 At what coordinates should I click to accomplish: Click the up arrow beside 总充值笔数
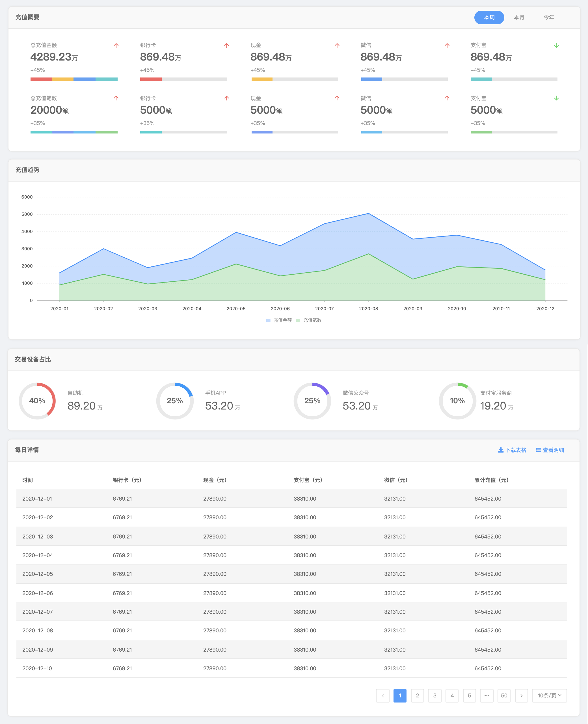pos(116,98)
